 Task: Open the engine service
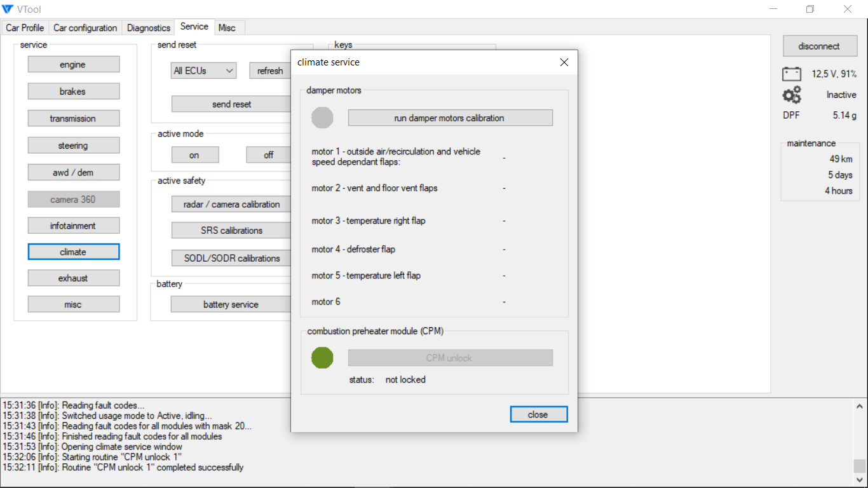(73, 65)
